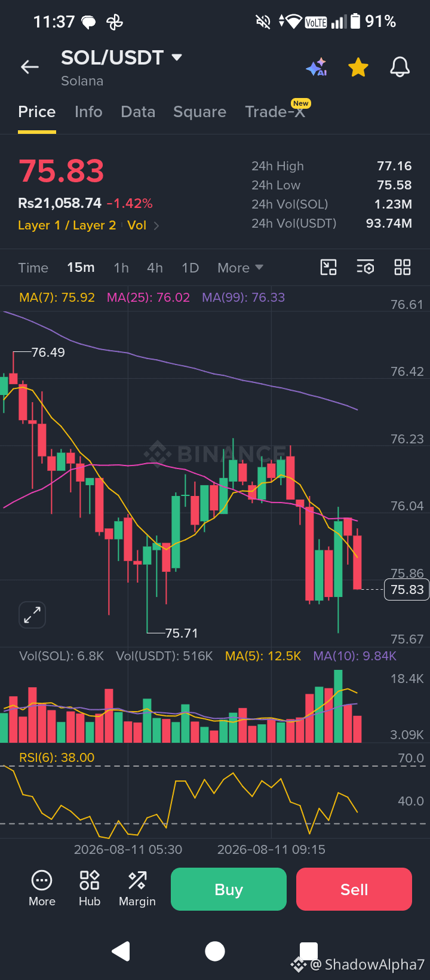Tap the current price tag 75.83 on axis
Viewport: 430px width, 980px height.
tap(407, 590)
